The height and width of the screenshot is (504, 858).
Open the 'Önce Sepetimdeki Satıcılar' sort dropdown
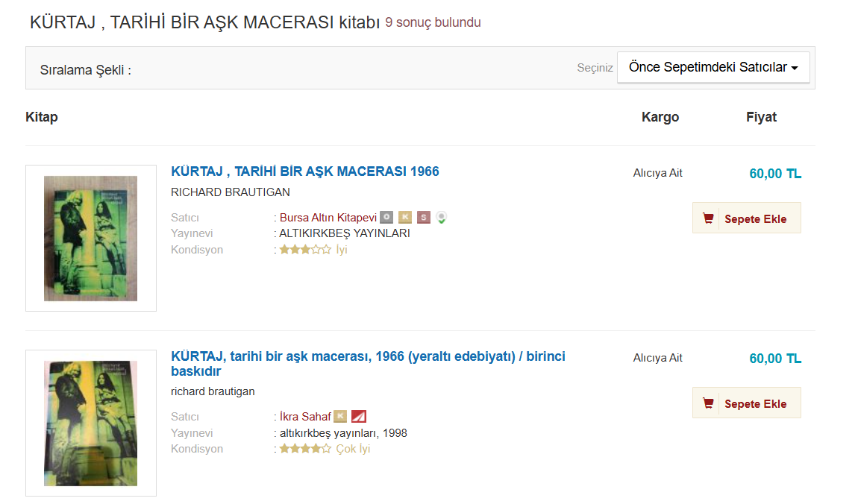713,67
